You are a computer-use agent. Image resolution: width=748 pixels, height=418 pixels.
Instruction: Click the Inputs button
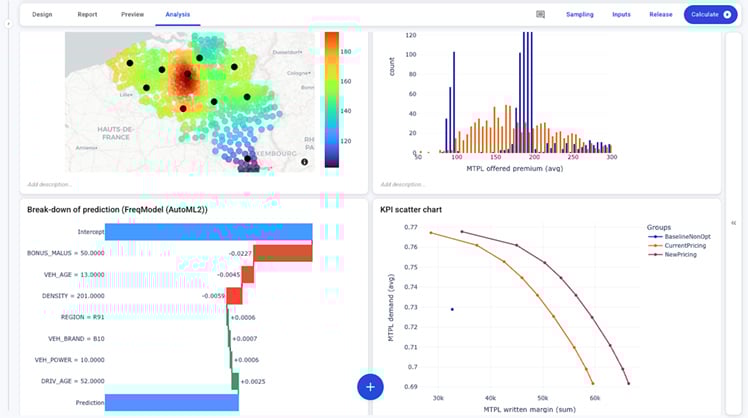pos(621,15)
